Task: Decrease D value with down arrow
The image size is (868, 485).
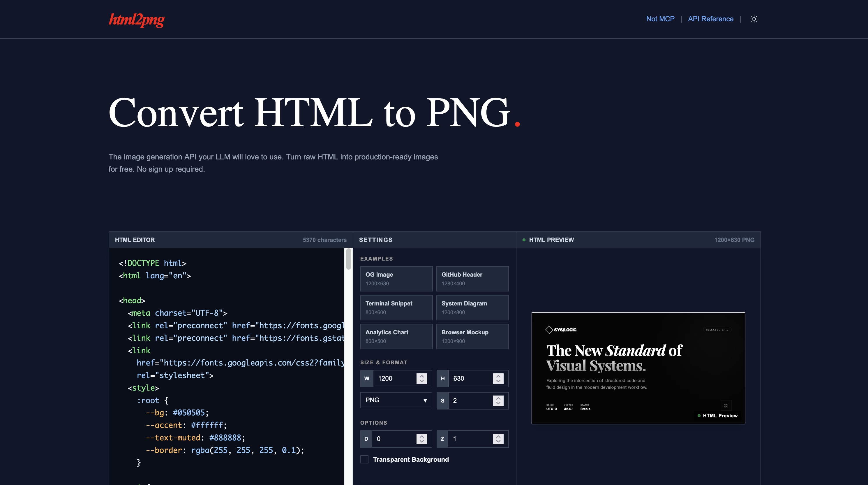Action: tap(421, 442)
